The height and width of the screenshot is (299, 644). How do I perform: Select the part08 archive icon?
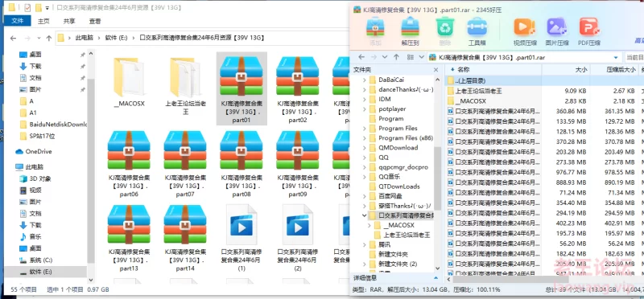coord(242,150)
